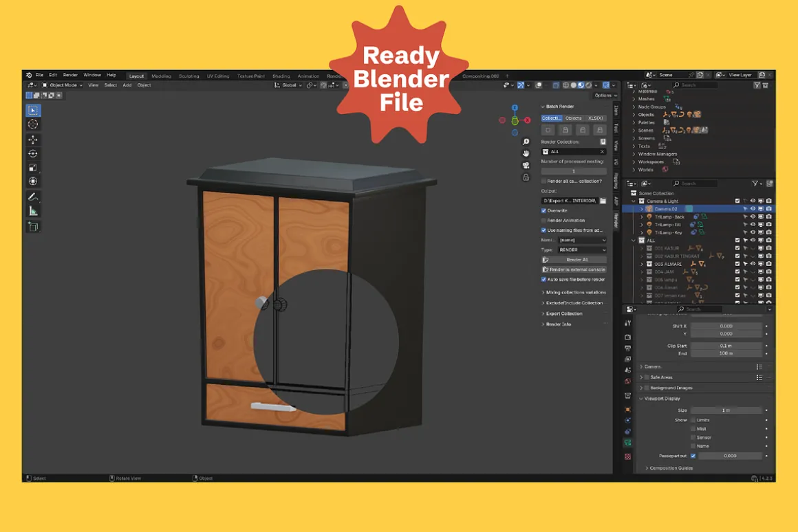This screenshot has width=798, height=532.
Task: Enable the Render Animation checkbox
Action: point(543,220)
